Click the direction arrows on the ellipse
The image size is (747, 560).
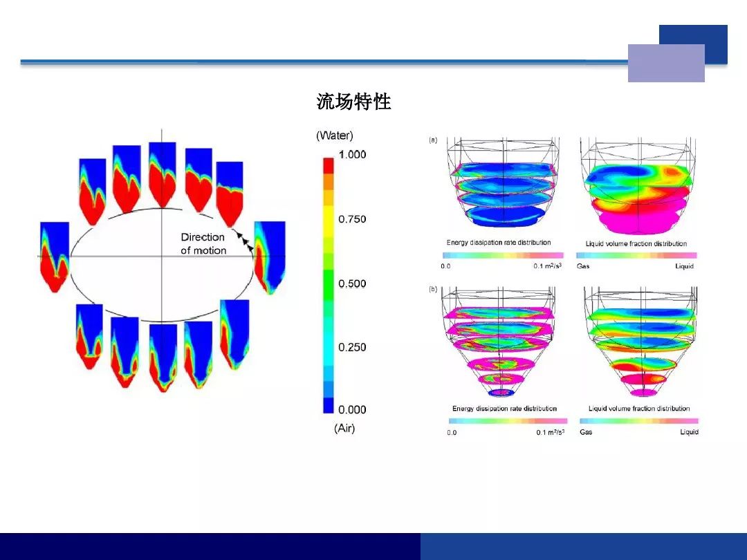tap(245, 241)
